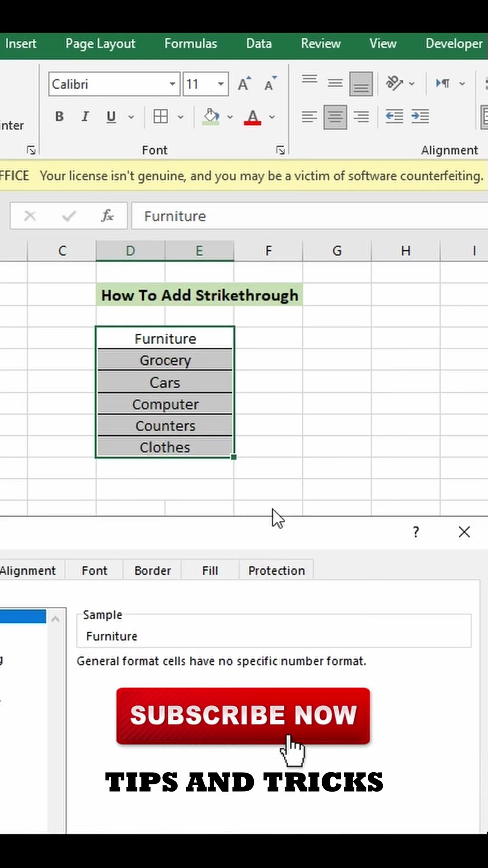
Task: Expand the font size dropdown
Action: tap(221, 84)
